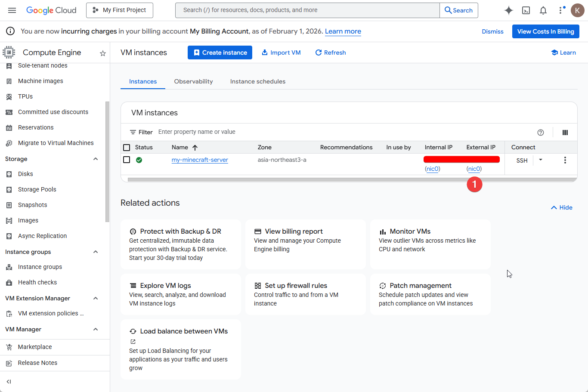Collapse the VM Manager section
This screenshot has width=588, height=392.
[96, 329]
